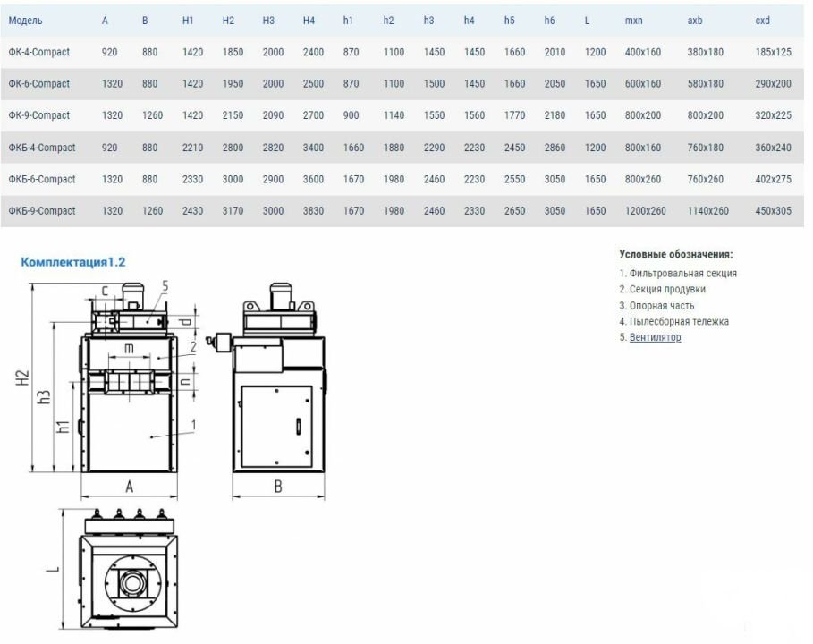Screen dimensions: 813x644
Task: Click the Комплектация1.2 heading
Action: pyautogui.click(x=73, y=262)
